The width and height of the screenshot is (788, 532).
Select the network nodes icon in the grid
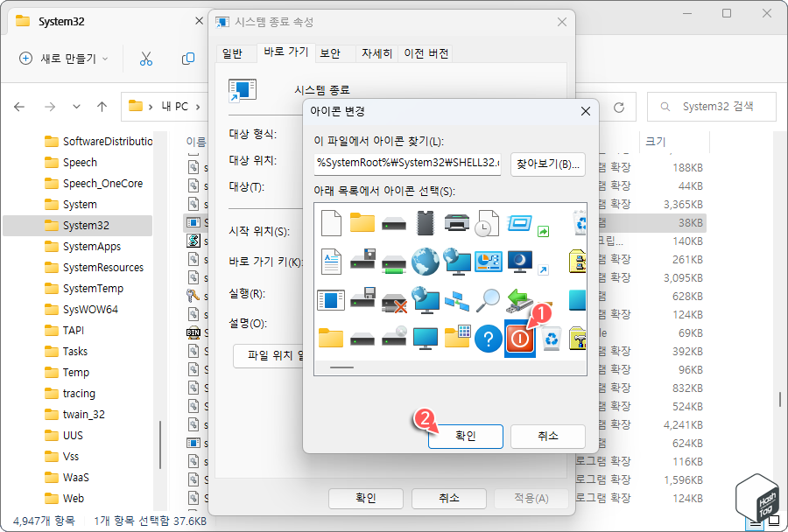[x=457, y=301]
